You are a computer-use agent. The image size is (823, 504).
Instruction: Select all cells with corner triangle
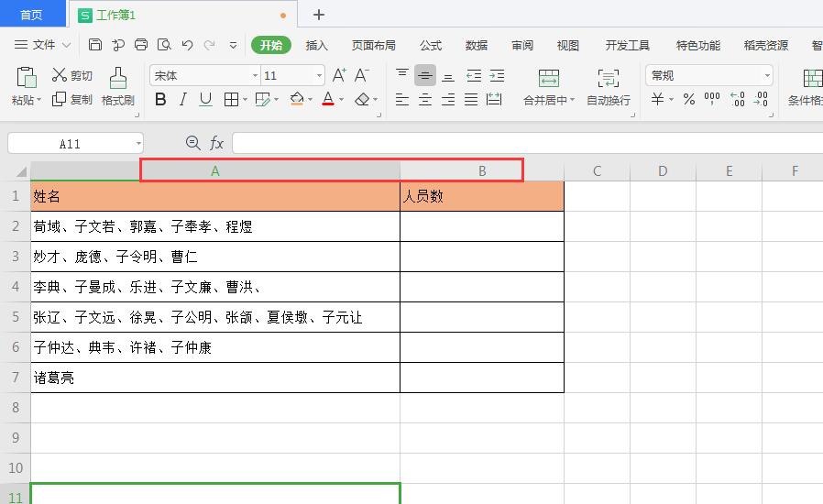pyautogui.click(x=21, y=171)
